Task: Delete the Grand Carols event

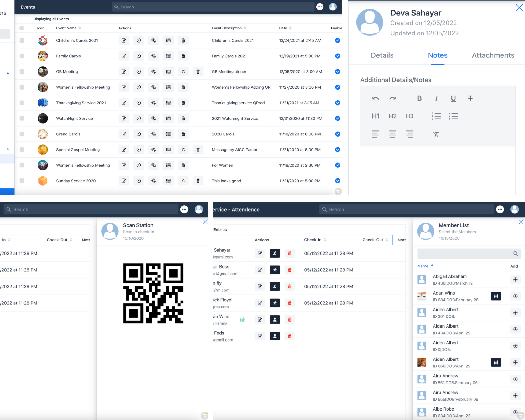Action: [x=183, y=134]
